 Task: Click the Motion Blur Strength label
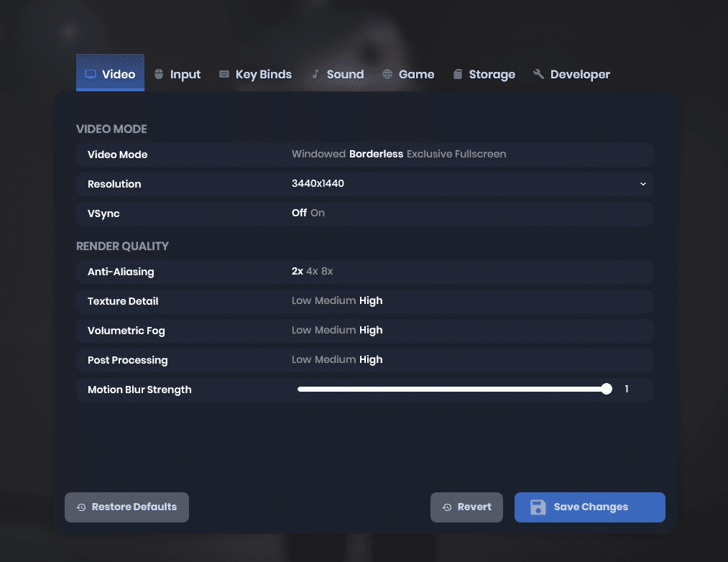coord(139,390)
